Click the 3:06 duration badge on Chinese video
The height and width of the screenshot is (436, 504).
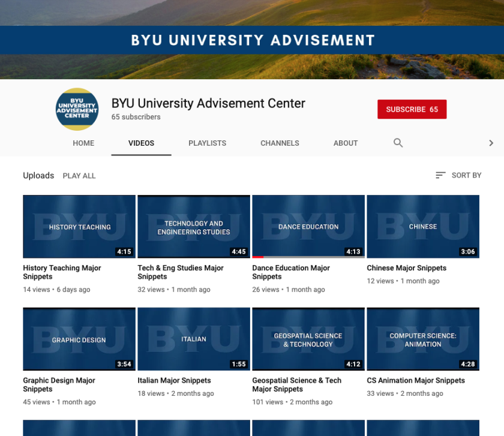click(468, 251)
